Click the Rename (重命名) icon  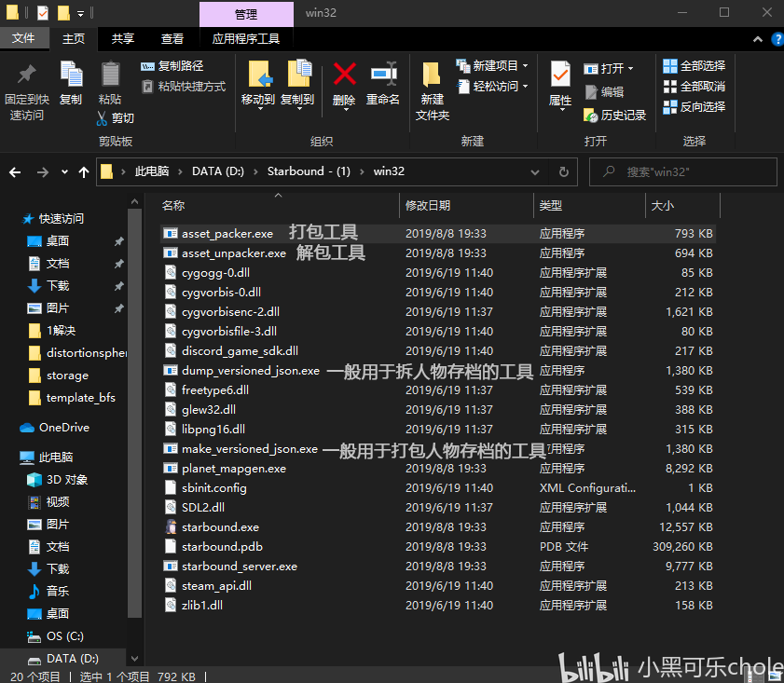click(383, 75)
